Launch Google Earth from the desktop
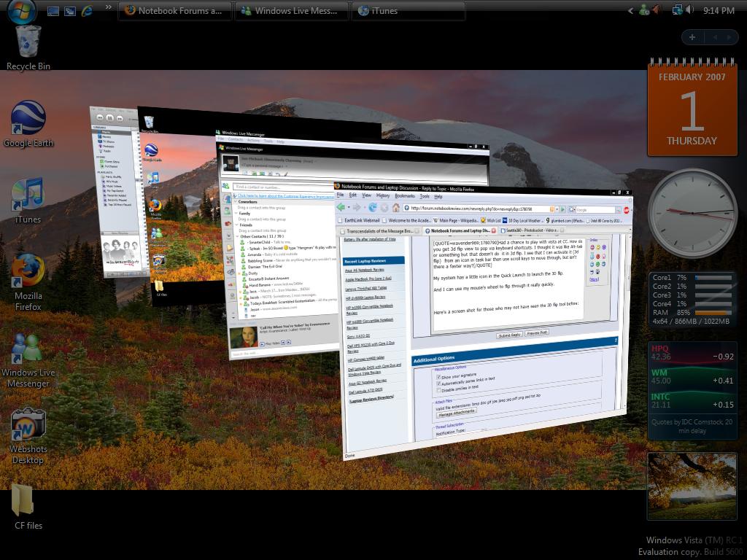 [x=28, y=124]
